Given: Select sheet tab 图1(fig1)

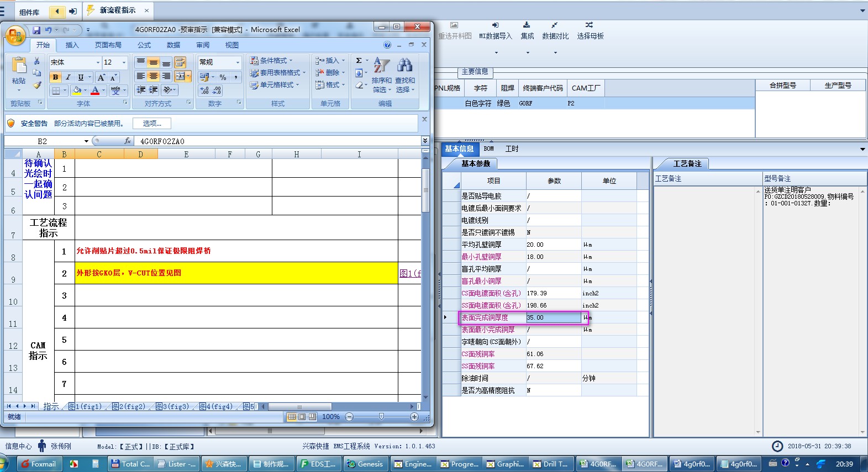Looking at the screenshot, I should (x=85, y=406).
